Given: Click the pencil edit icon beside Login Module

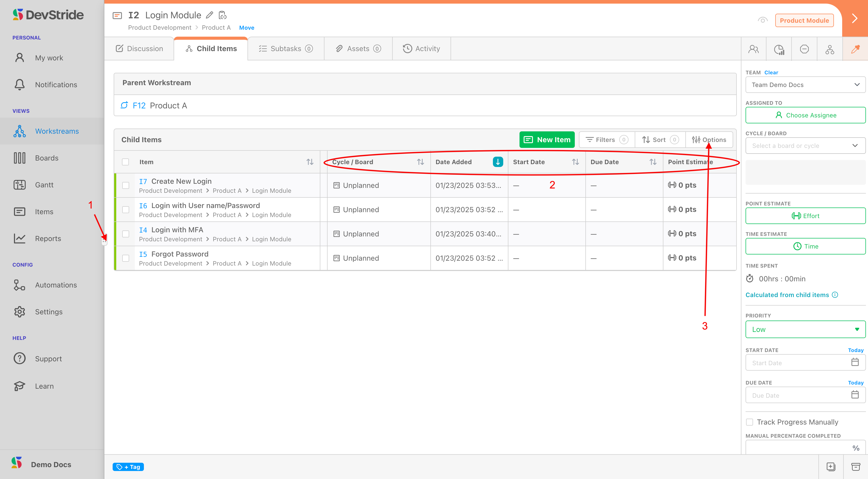Looking at the screenshot, I should pyautogui.click(x=210, y=15).
